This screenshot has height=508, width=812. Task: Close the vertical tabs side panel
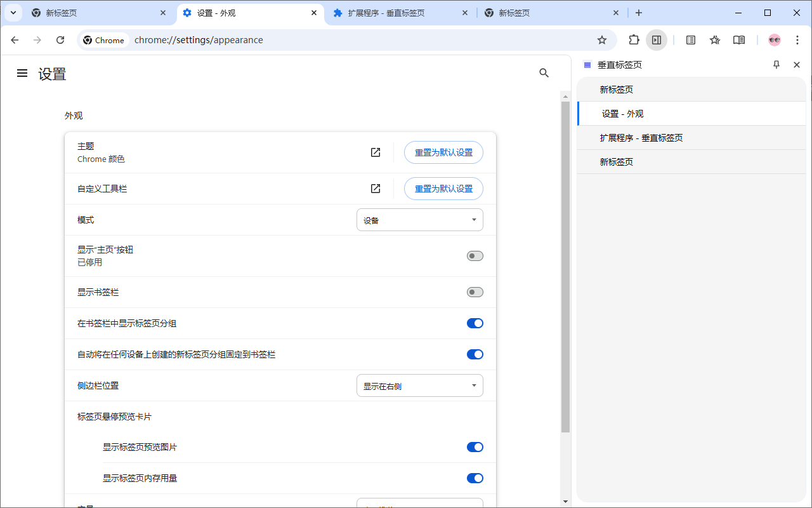797,65
